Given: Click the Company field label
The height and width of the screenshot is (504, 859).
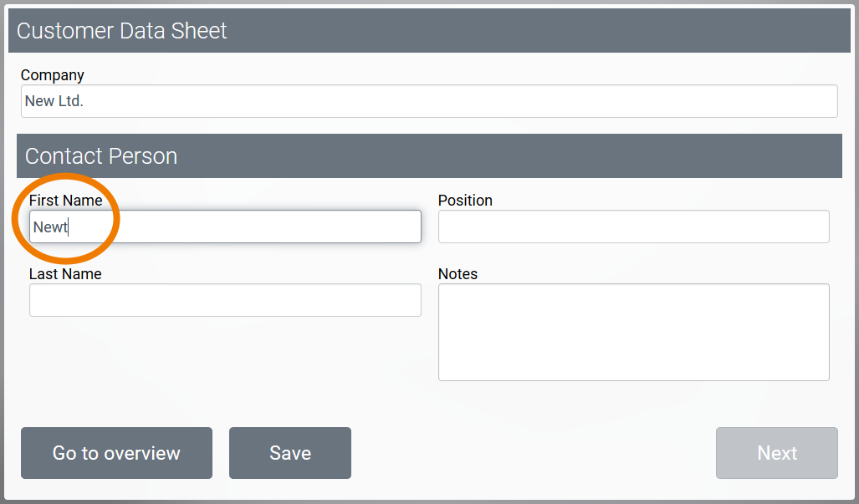Looking at the screenshot, I should coord(53,75).
